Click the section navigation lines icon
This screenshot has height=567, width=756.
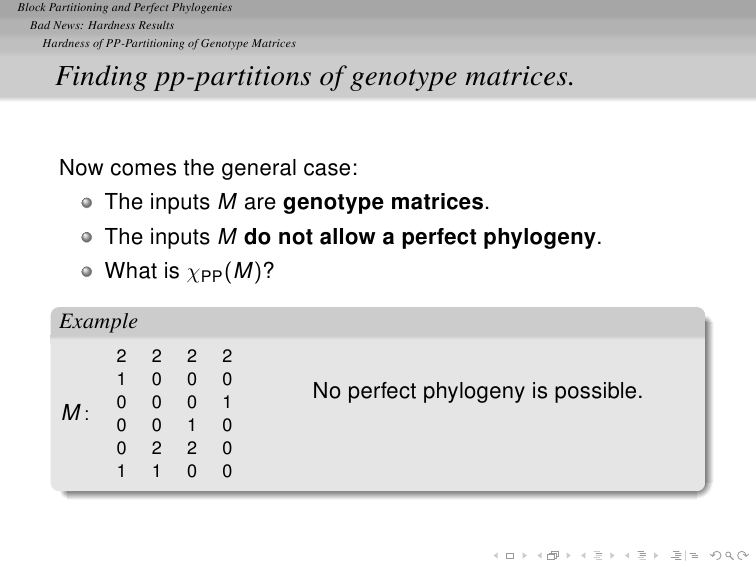click(x=642, y=555)
